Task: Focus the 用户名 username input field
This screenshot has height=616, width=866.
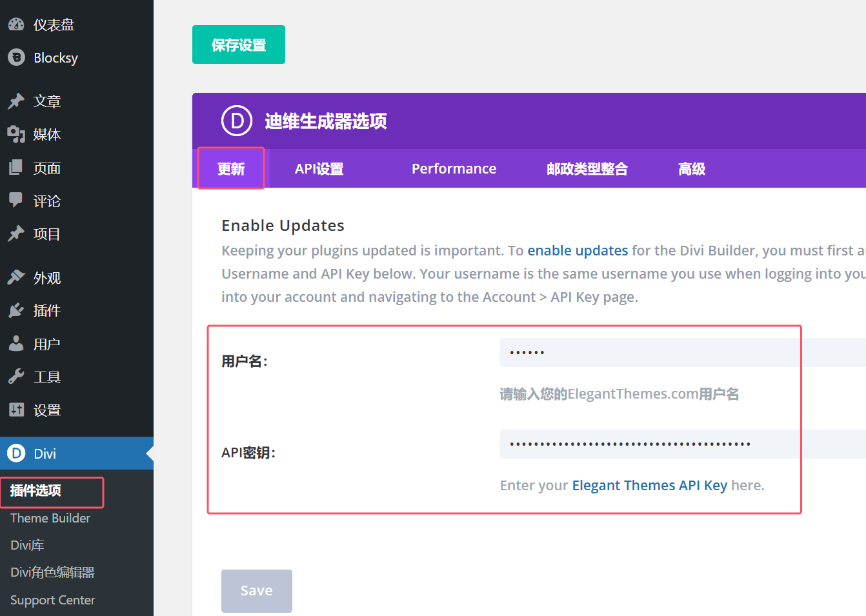Action: tap(683, 352)
